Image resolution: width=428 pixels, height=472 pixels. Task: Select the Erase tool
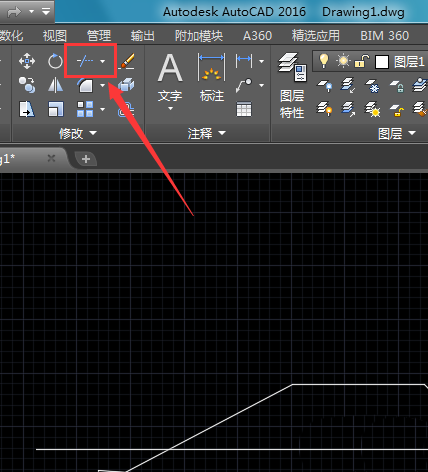tap(127, 61)
